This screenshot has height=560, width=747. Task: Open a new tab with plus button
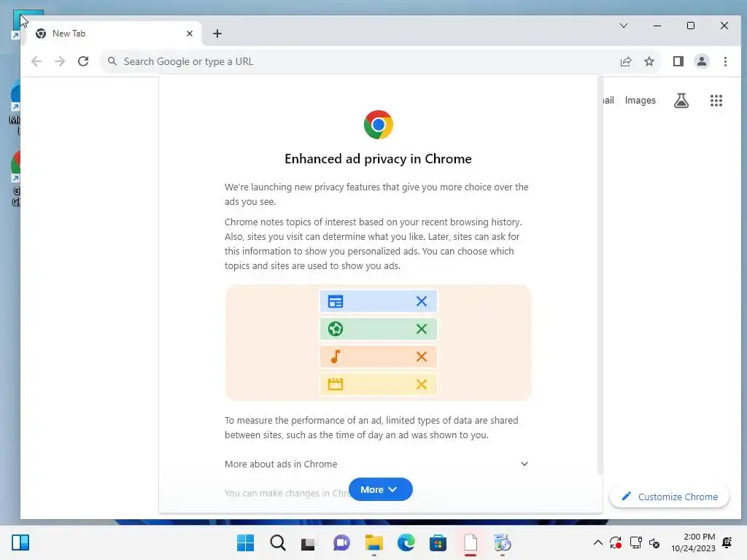pyautogui.click(x=217, y=34)
